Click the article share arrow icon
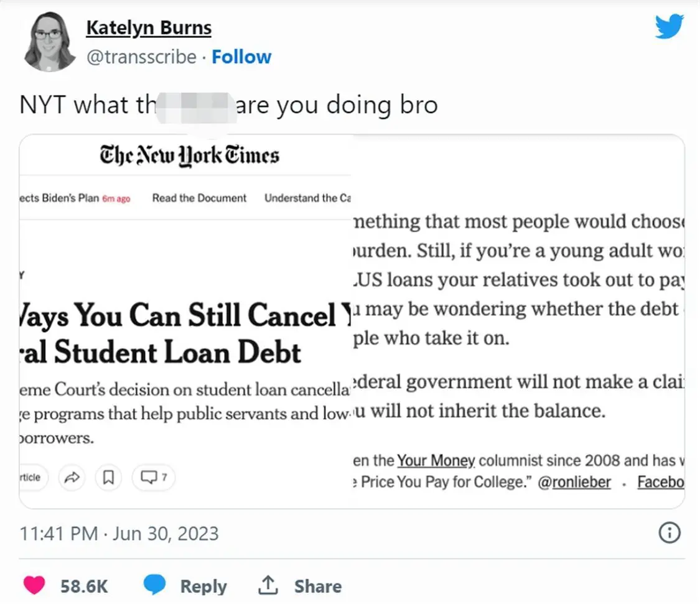The width and height of the screenshot is (700, 604). click(72, 477)
